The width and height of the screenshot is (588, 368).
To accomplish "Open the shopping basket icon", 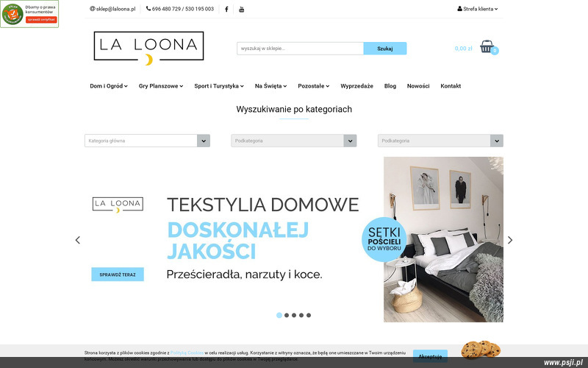I will coord(487,46).
